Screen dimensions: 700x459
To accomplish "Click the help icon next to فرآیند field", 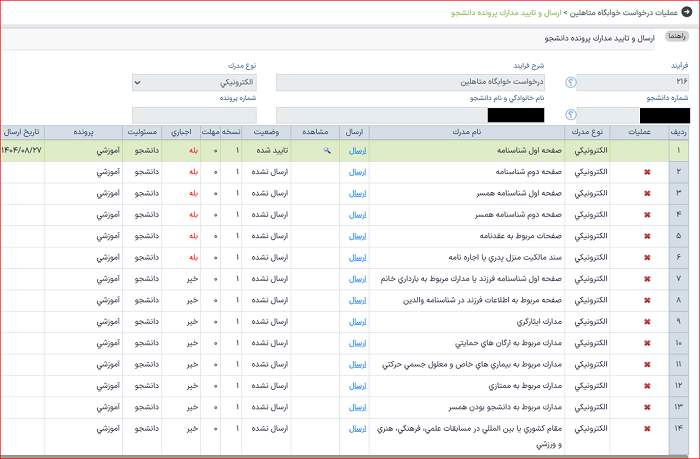I will point(571,82).
